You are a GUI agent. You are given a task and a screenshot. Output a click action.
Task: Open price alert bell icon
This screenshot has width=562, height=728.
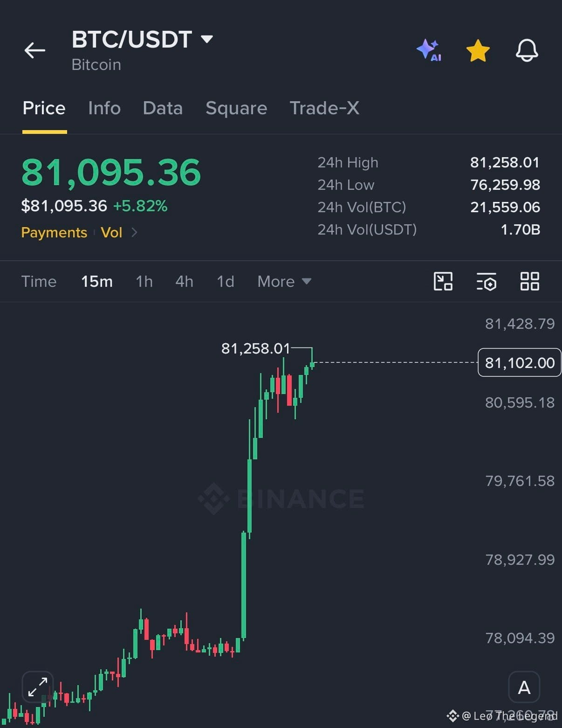point(527,50)
